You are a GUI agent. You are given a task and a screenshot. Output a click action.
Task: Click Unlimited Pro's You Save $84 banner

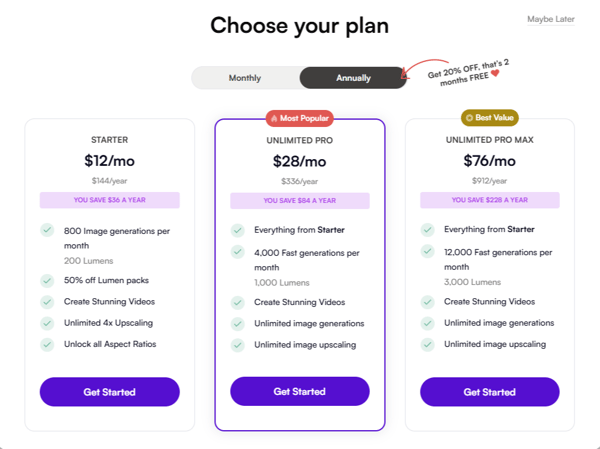(300, 201)
